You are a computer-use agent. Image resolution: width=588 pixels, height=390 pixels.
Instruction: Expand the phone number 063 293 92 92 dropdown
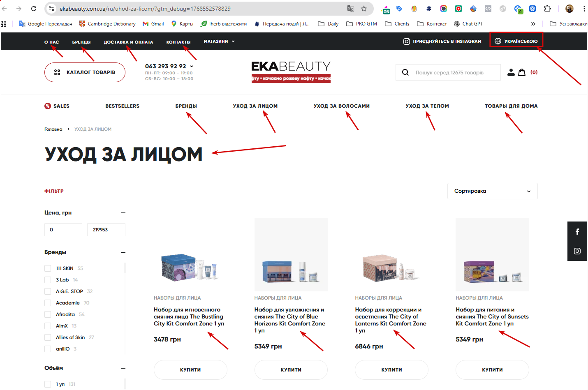click(169, 66)
